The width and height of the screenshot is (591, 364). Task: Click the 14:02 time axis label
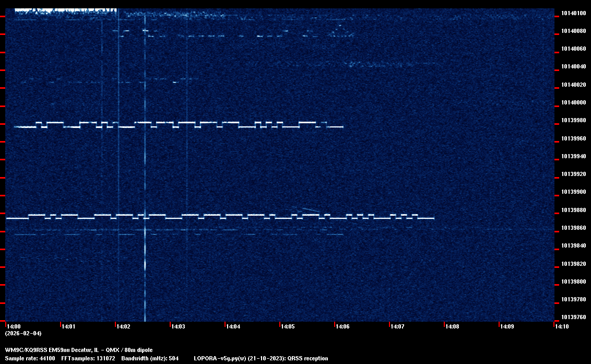click(x=123, y=326)
